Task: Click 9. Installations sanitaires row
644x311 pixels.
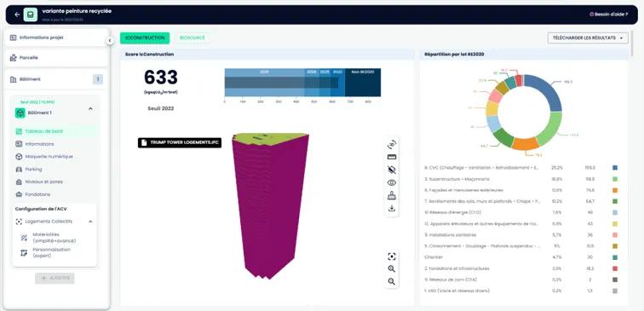Action: click(x=520, y=235)
